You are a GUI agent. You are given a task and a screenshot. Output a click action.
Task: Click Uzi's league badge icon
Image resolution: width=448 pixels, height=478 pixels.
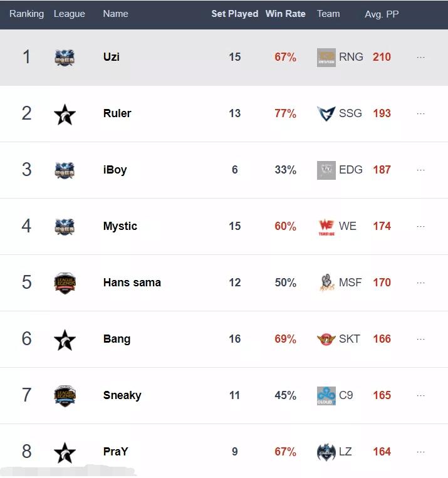65,57
